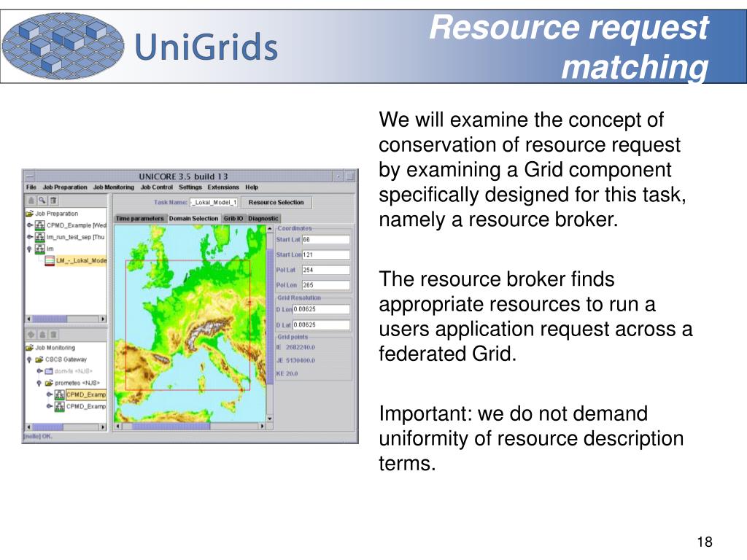Open the Diagnostic tab
This screenshot has width=747, height=560.
tap(263, 218)
